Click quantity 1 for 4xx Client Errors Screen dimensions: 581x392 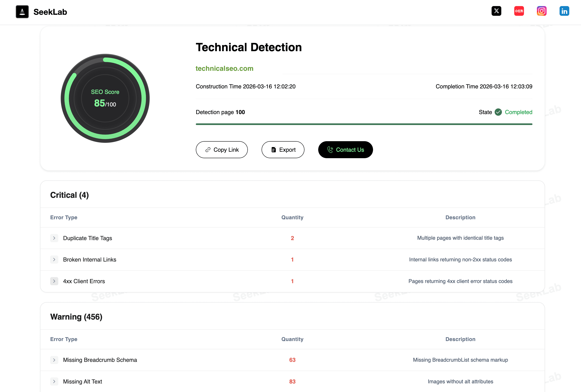pyautogui.click(x=292, y=281)
